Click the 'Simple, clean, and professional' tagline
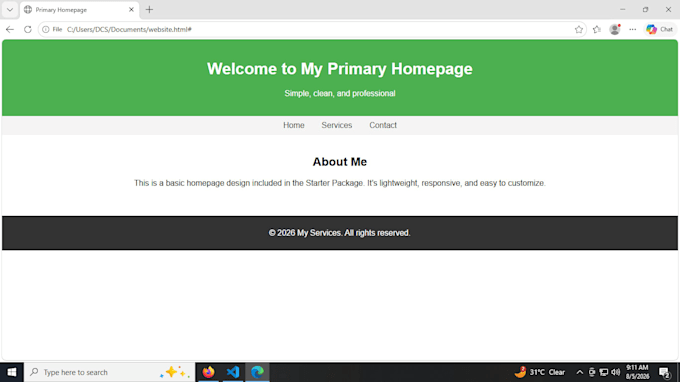This screenshot has height=382, width=680. [340, 94]
